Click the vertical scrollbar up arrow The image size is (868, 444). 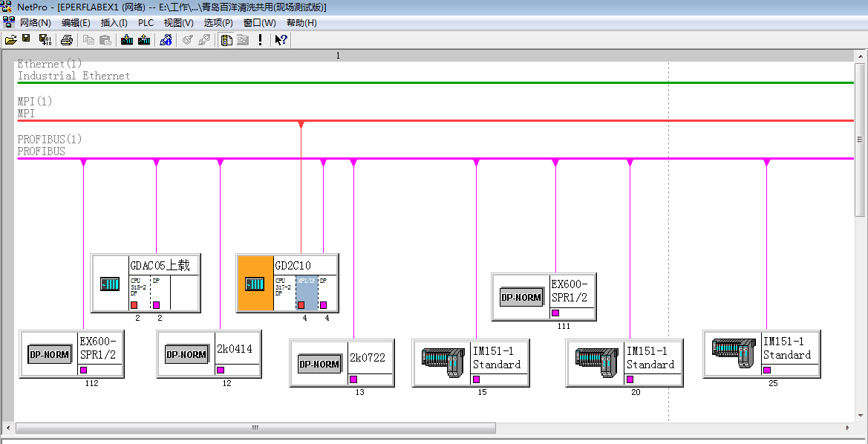(860, 56)
